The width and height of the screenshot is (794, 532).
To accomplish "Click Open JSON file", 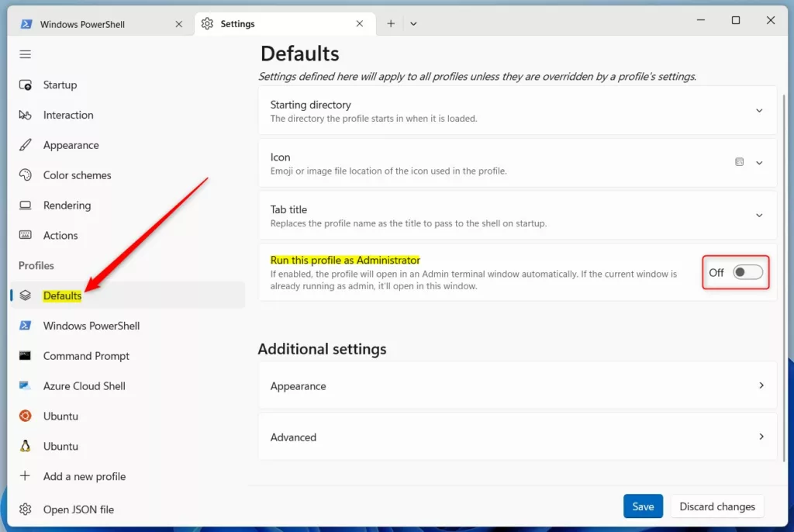I will click(128, 510).
